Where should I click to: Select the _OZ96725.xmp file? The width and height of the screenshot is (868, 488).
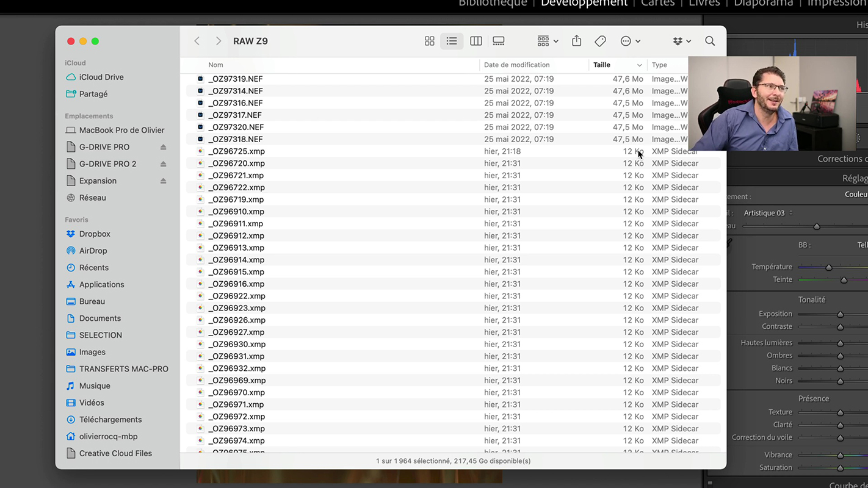236,151
